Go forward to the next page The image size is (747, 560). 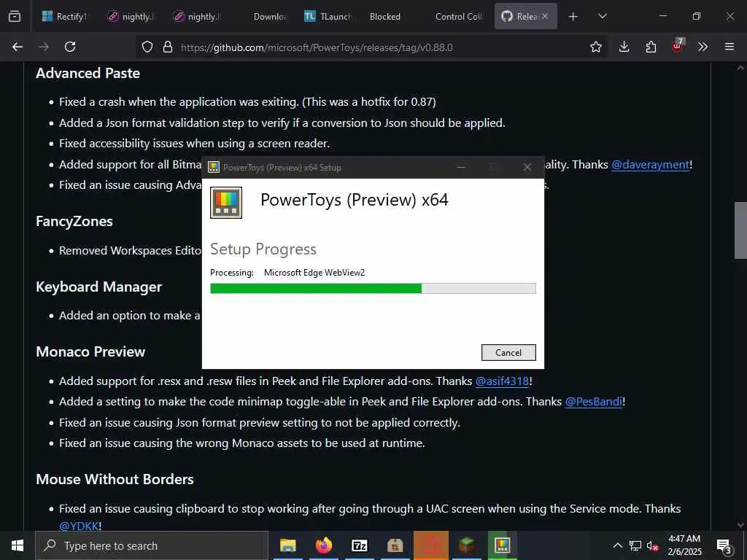[x=44, y=47]
